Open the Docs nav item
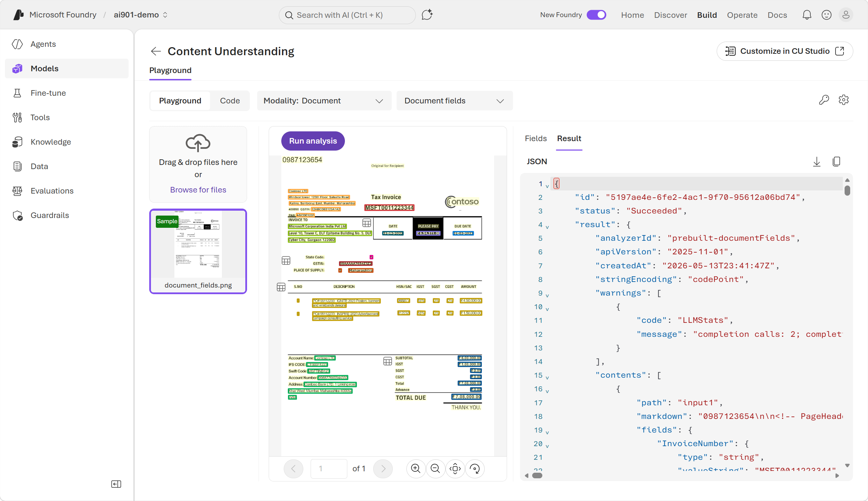 click(x=777, y=15)
